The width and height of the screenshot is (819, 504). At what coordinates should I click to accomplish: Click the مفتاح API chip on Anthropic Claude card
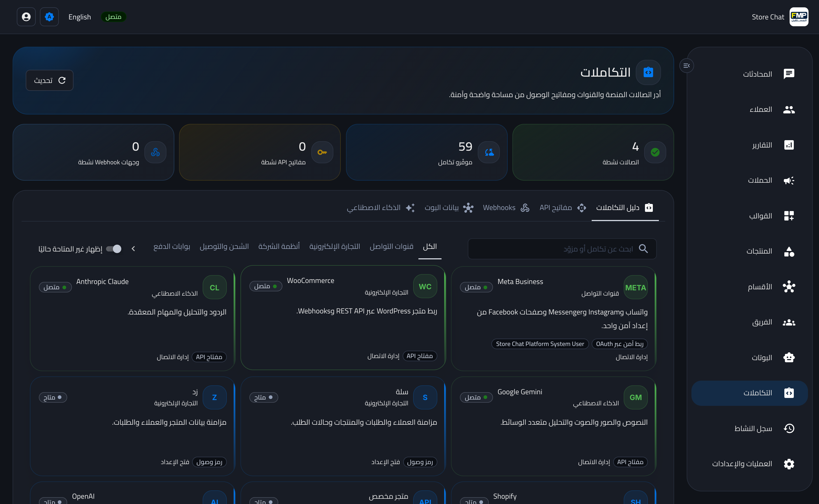tap(209, 357)
